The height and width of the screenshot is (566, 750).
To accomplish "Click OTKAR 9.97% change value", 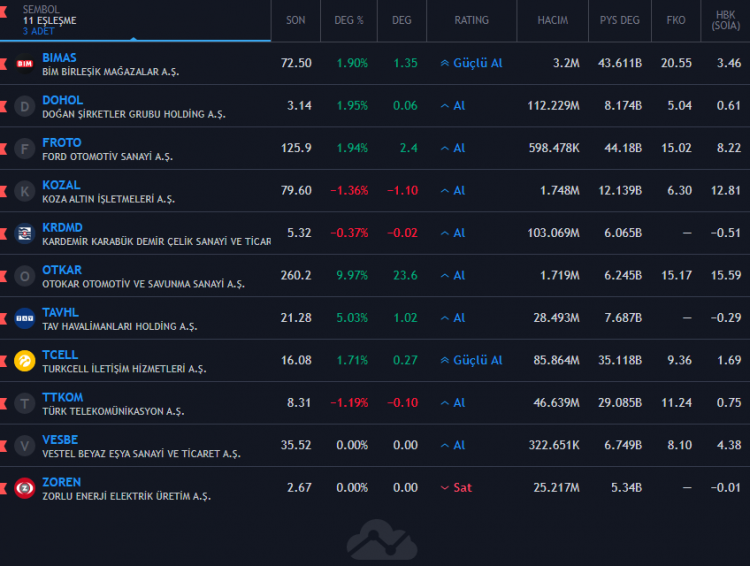I will coord(352,276).
